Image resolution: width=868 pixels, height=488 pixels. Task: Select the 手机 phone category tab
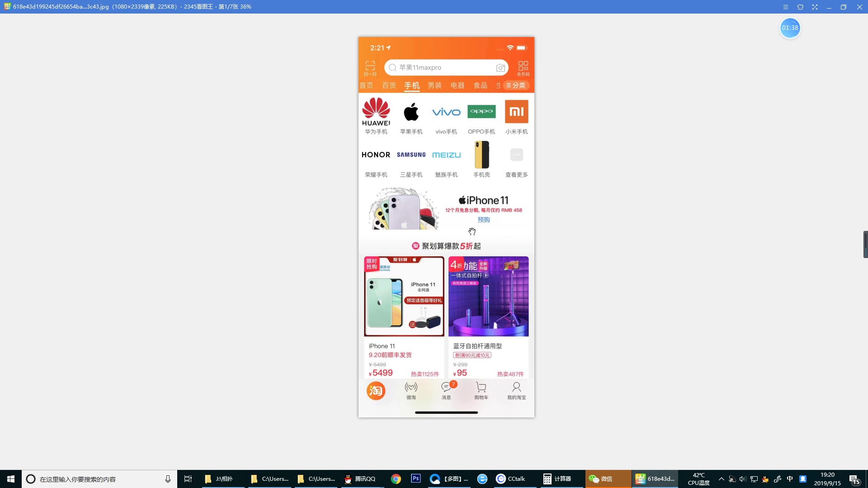tap(411, 85)
